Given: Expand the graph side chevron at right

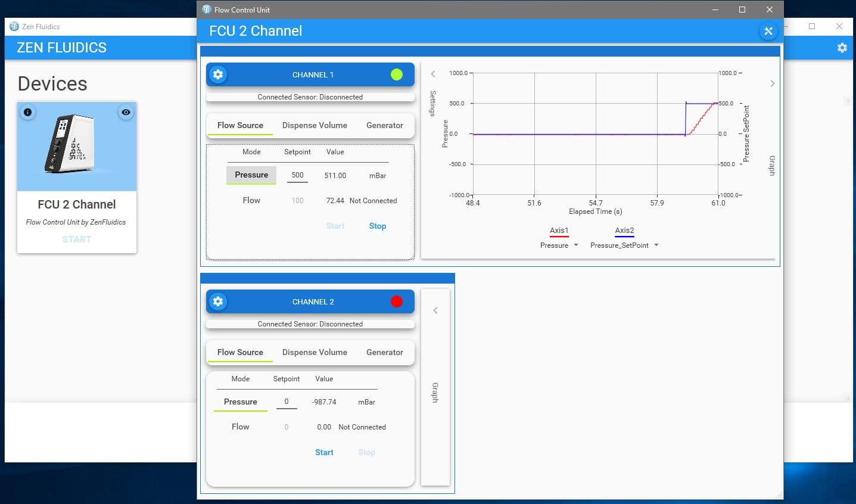Looking at the screenshot, I should click(772, 83).
